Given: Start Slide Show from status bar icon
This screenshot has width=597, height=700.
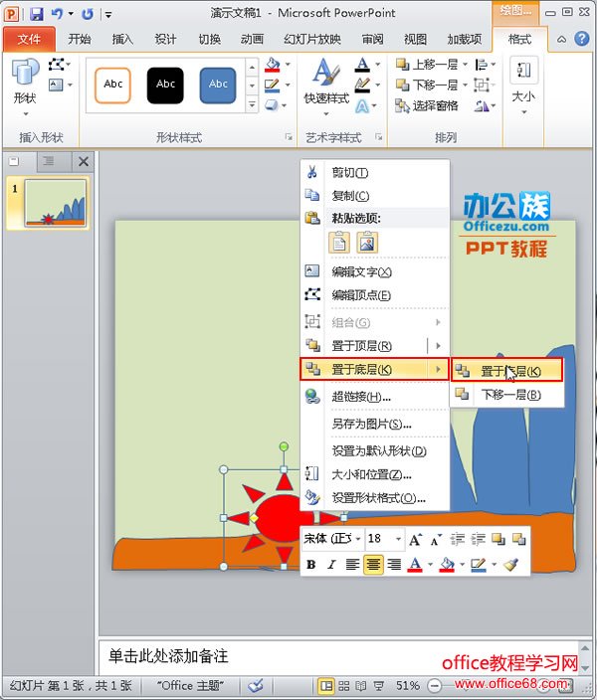Looking at the screenshot, I should tap(378, 686).
